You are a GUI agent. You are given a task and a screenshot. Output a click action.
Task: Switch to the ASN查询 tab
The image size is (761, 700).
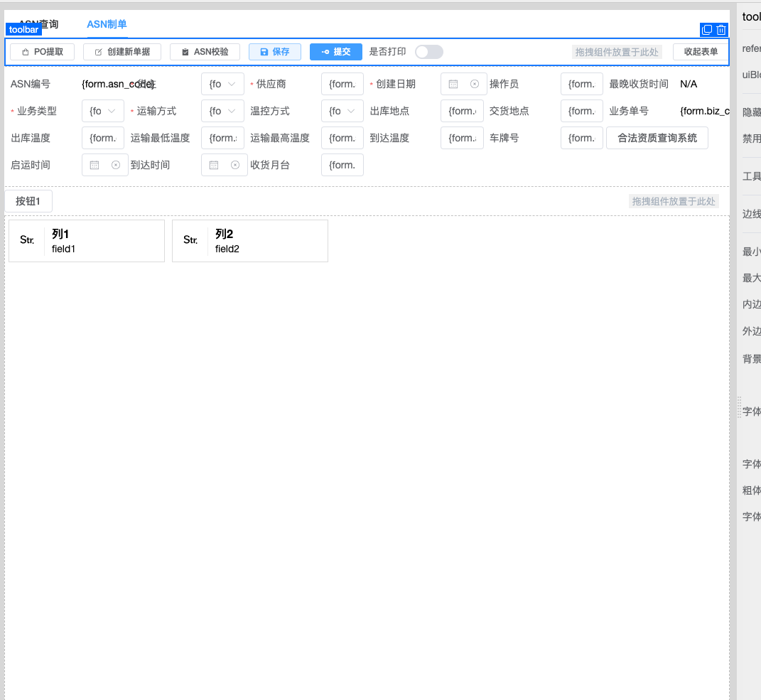(x=39, y=25)
